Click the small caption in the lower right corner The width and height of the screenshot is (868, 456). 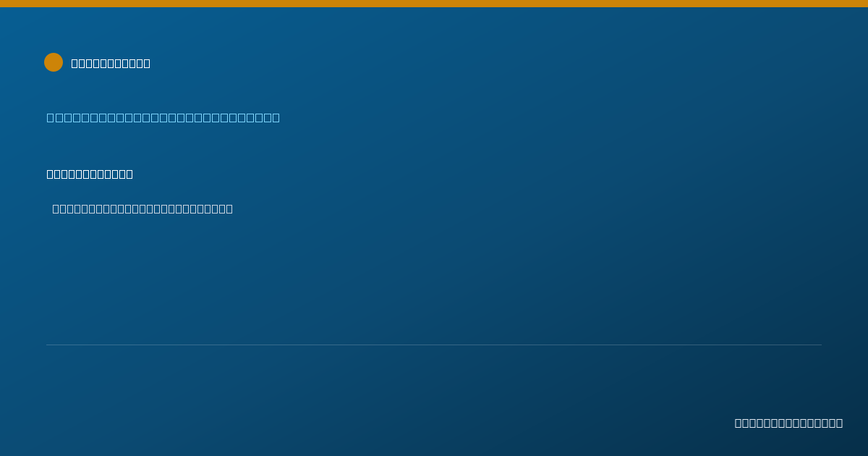788,423
